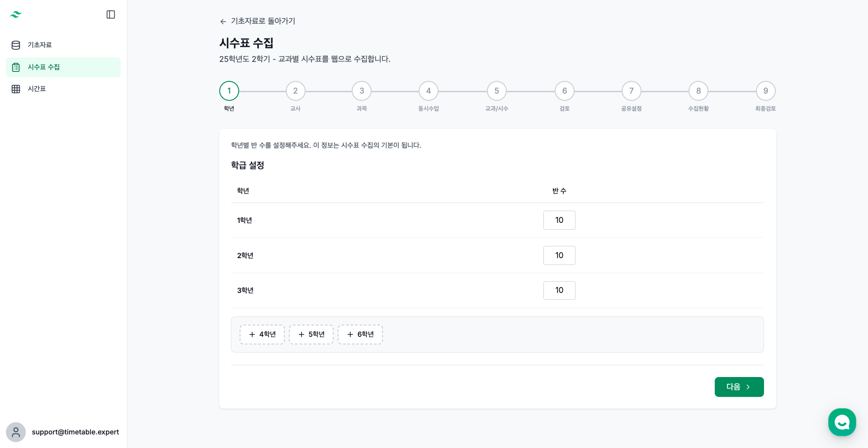Image resolution: width=868 pixels, height=448 pixels.
Task: Focus the 1학년 class count field
Action: [559, 220]
